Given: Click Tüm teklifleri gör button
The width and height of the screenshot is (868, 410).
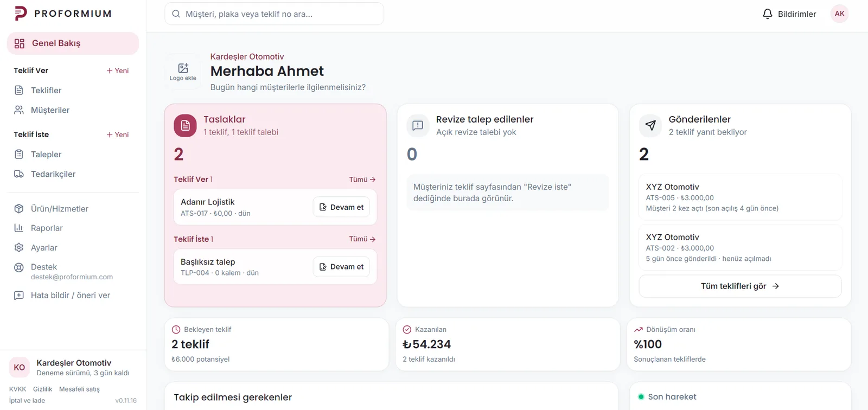Looking at the screenshot, I should point(740,286).
